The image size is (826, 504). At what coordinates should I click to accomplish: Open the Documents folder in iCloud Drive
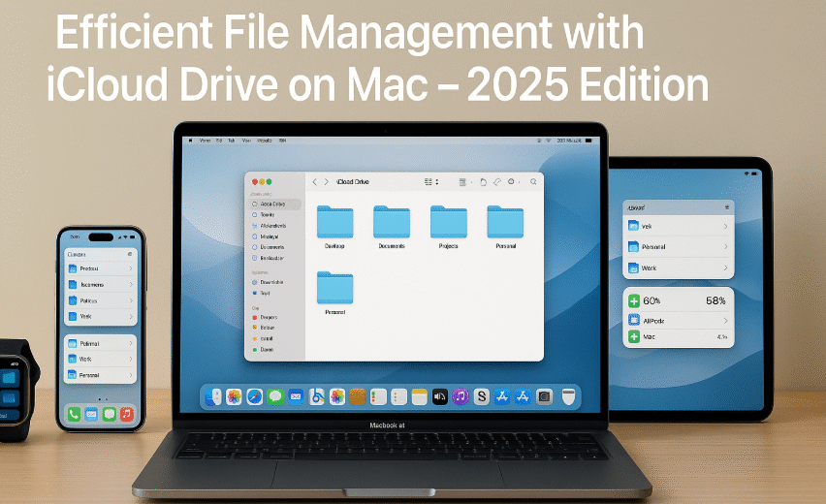(x=392, y=227)
